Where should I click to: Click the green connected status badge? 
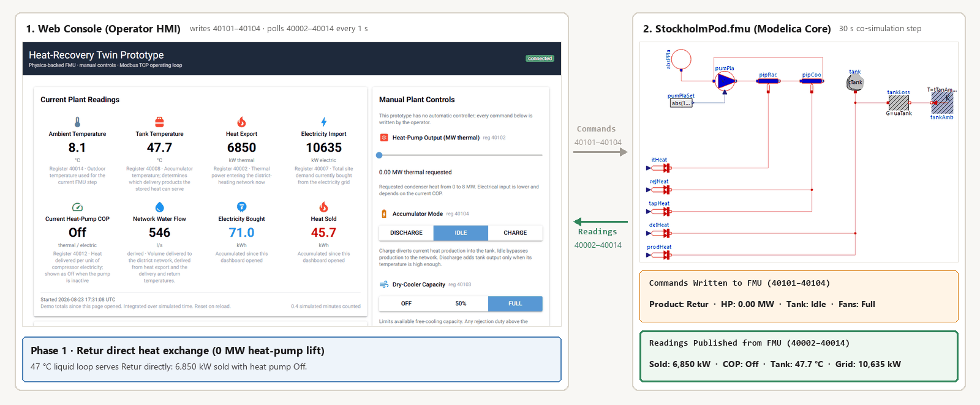click(540, 59)
